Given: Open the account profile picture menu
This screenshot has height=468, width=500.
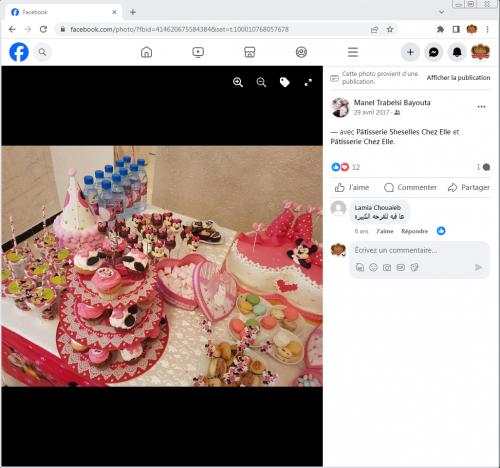Looking at the screenshot, I should tap(480, 52).
